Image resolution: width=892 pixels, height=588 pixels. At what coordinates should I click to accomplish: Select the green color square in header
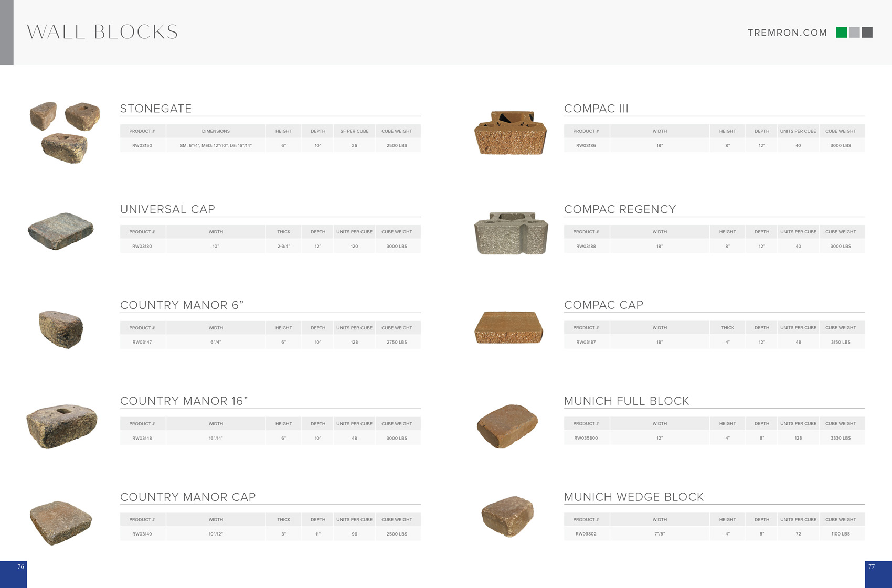pos(841,33)
